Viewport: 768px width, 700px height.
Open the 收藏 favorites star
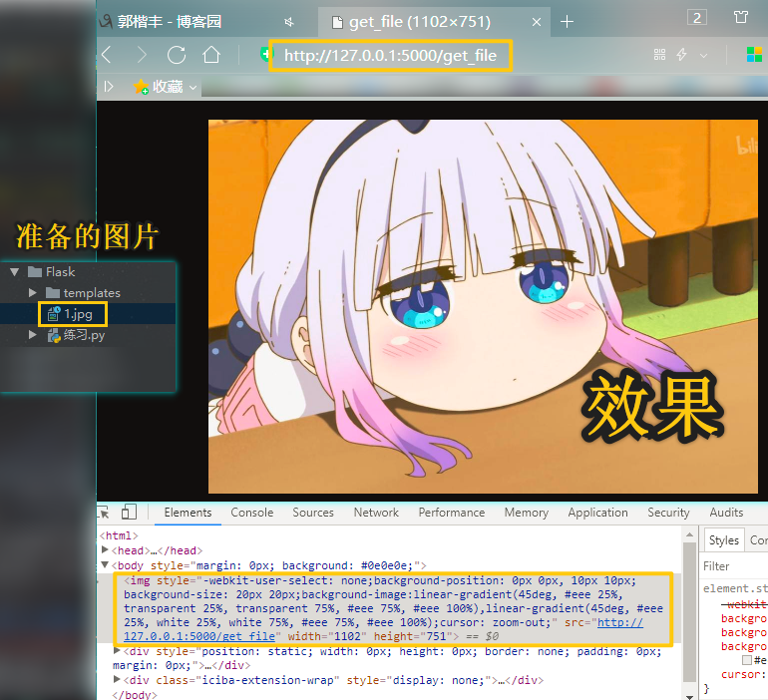[x=141, y=87]
